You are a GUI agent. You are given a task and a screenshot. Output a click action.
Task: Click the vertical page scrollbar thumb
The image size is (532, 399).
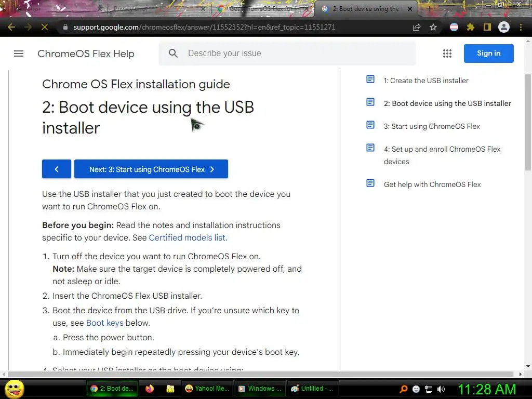click(x=528, y=122)
